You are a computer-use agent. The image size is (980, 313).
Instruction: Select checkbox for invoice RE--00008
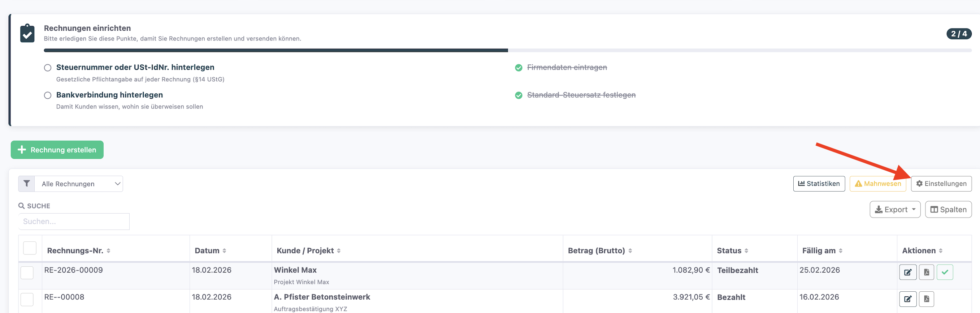(27, 299)
